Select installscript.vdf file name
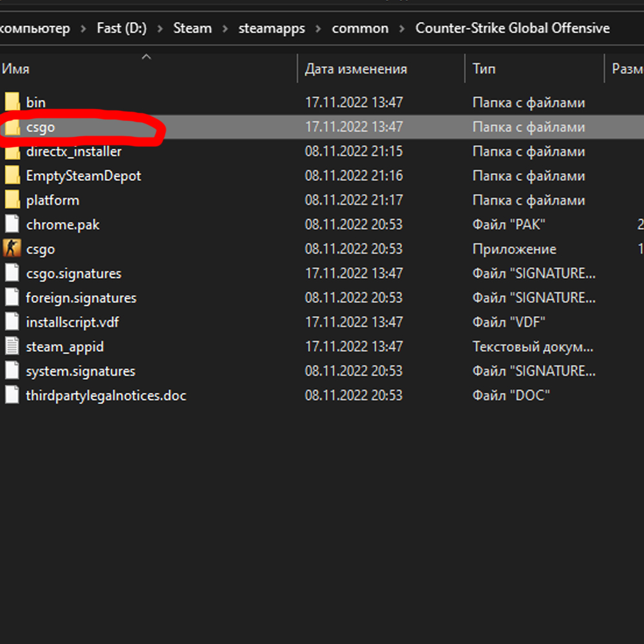This screenshot has width=644, height=644. tap(72, 323)
